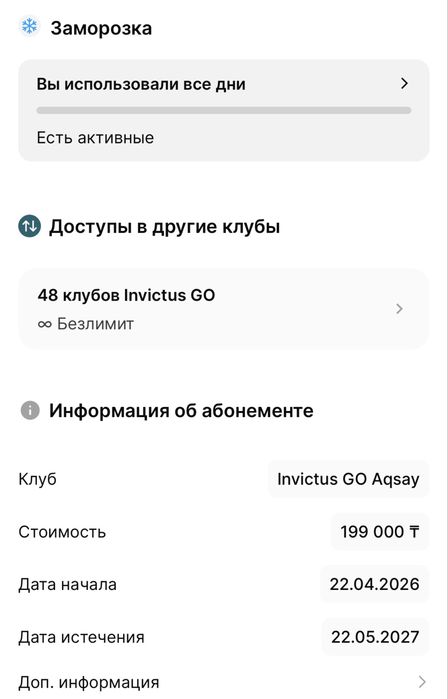Expand freeze details with the chevron arrow
The image size is (448, 699).
point(404,83)
